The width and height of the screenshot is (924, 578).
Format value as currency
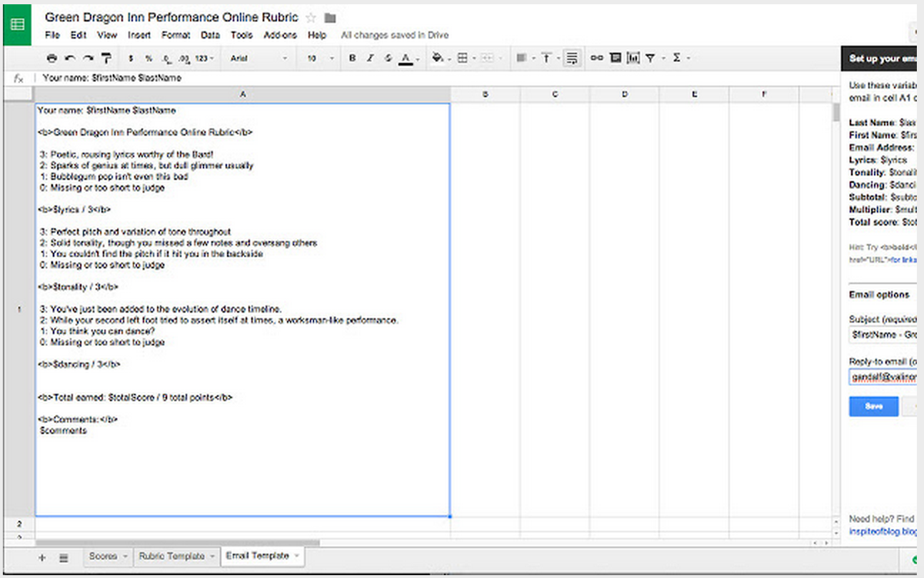pos(131,58)
